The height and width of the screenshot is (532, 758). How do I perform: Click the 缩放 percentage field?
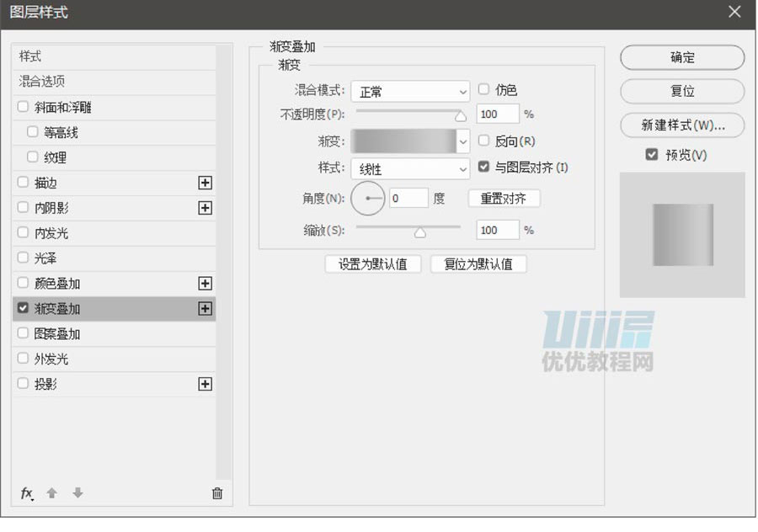point(498,230)
